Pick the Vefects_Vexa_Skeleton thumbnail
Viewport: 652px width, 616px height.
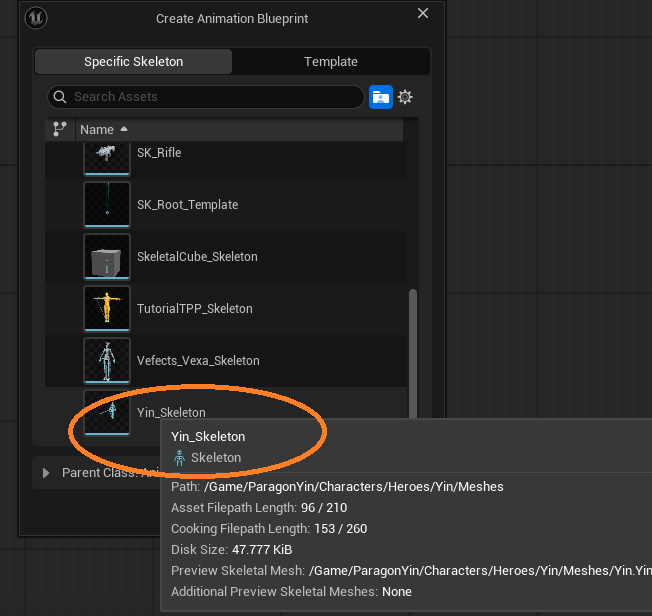coord(107,361)
